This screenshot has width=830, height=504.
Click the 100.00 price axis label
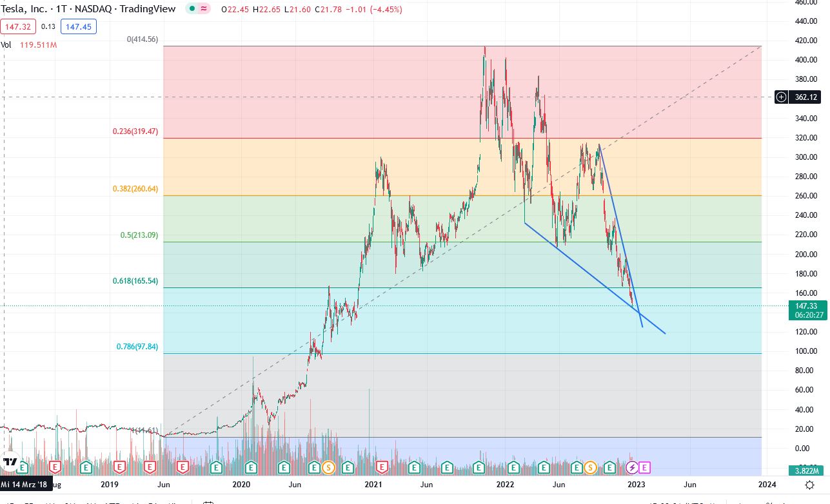click(806, 351)
